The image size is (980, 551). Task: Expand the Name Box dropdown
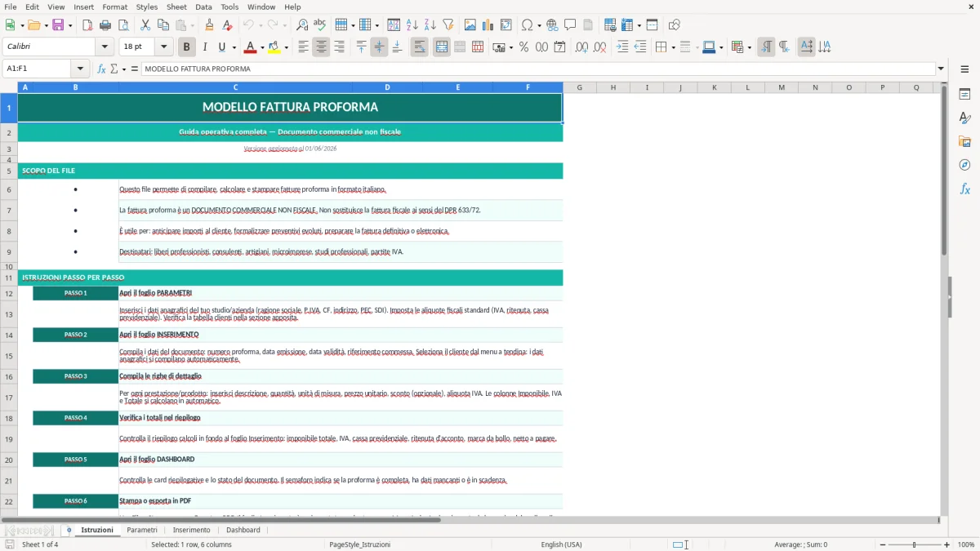click(x=80, y=69)
